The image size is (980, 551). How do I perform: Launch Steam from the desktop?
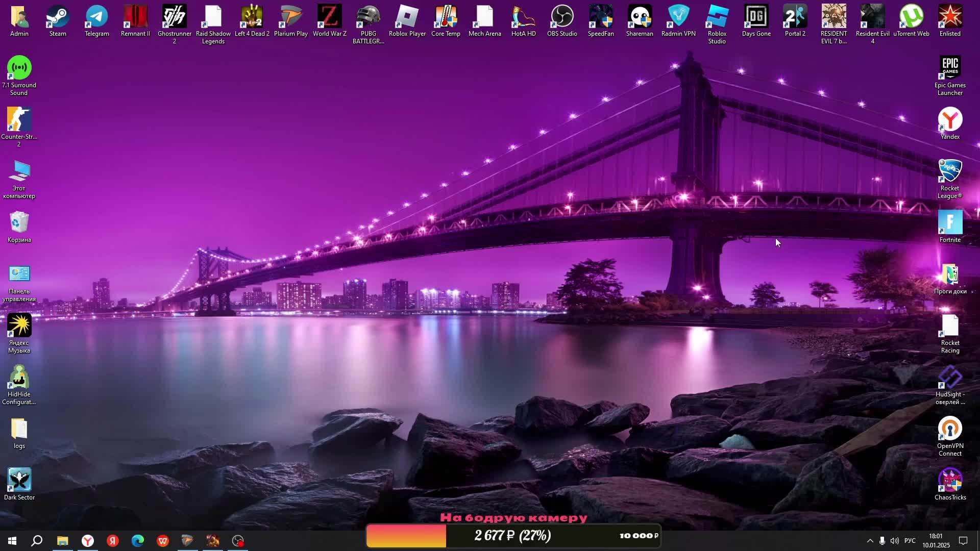(58, 20)
